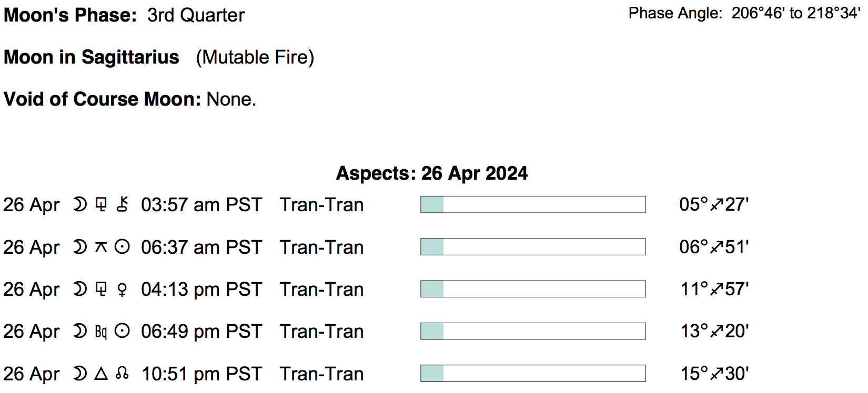Screen dimensions: 868x393
Task: Click the Aspects: 26 Apr 2024 heading
Action: (x=432, y=173)
